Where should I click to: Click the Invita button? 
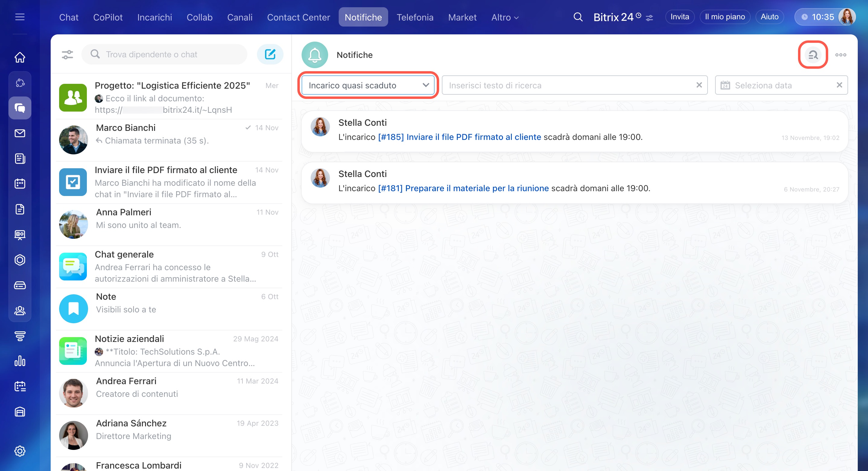click(x=679, y=17)
